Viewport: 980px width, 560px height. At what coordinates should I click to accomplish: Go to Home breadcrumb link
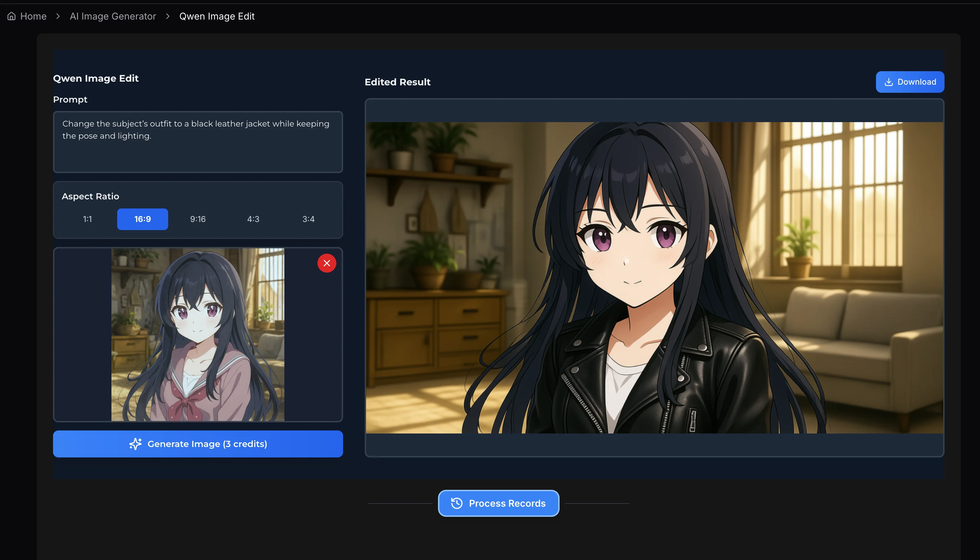pyautogui.click(x=33, y=16)
